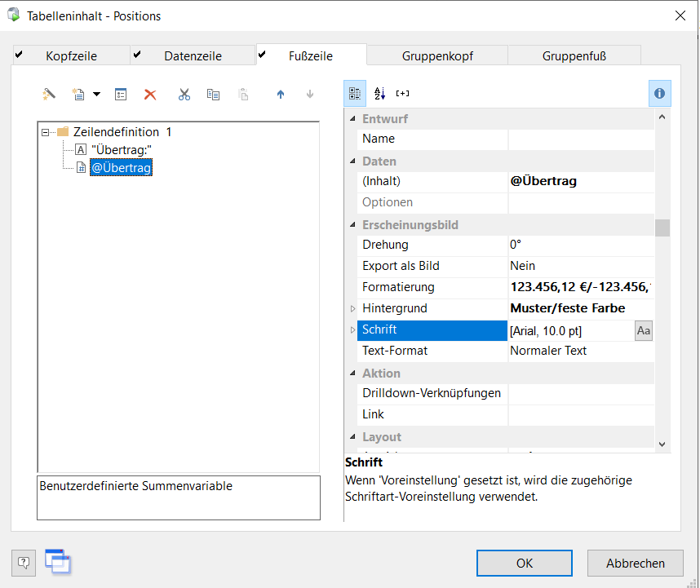Click the greyed-out paste icon
The width and height of the screenshot is (700, 588).
click(x=243, y=94)
